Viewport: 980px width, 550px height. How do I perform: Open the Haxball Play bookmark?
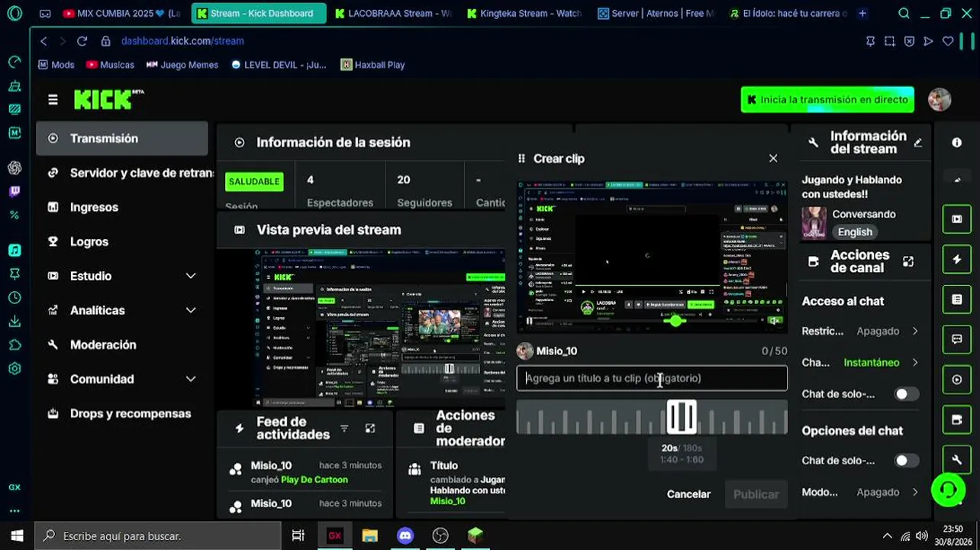(372, 65)
